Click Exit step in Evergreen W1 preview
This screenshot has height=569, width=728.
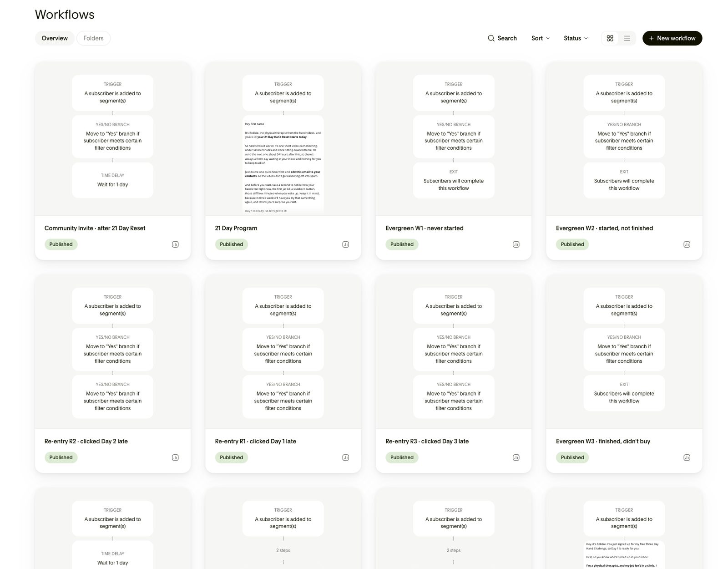pyautogui.click(x=454, y=180)
